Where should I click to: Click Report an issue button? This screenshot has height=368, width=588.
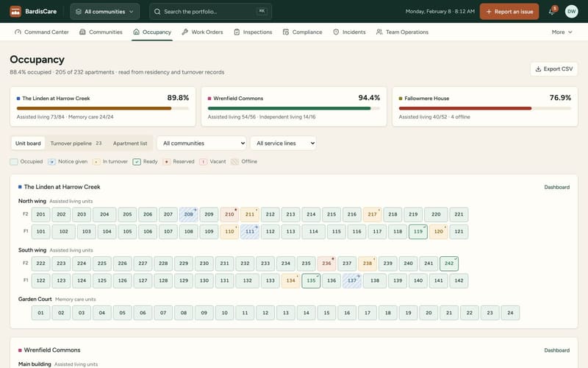[x=509, y=12]
